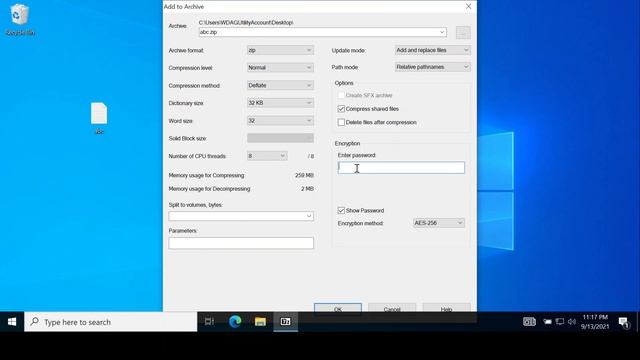Image resolution: width=640 pixels, height=360 pixels.
Task: Open the Compression method dropdown
Action: 280,85
